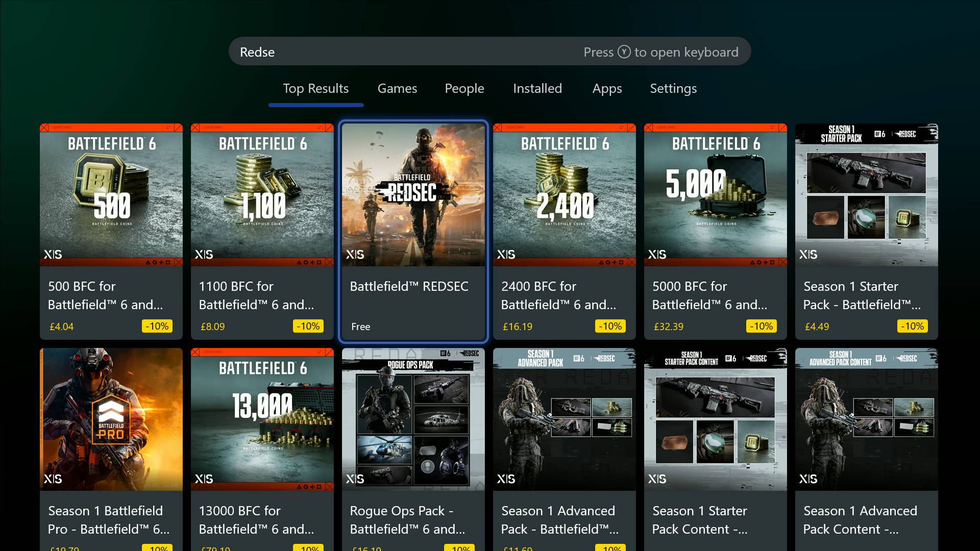The width and height of the screenshot is (980, 551).
Task: Select Season 1 Starter Pack Content tile
Action: (715, 449)
